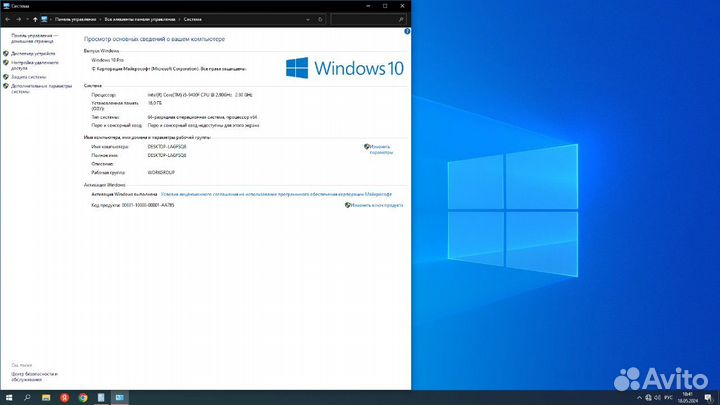Screen dimensions: 720x405
Task: Open 'Все элементы панели управления' breadcrumb
Action: tap(140, 19)
